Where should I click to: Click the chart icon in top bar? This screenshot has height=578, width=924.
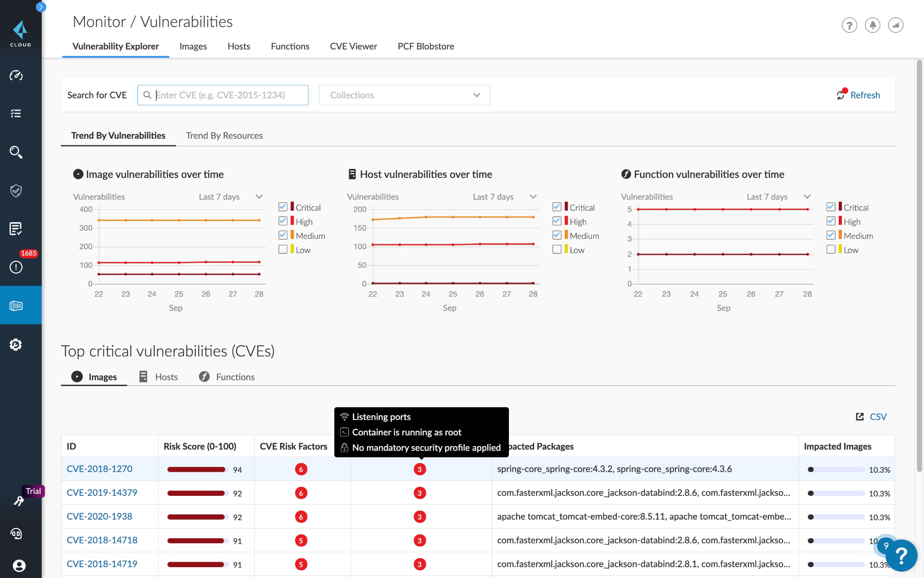tap(896, 25)
